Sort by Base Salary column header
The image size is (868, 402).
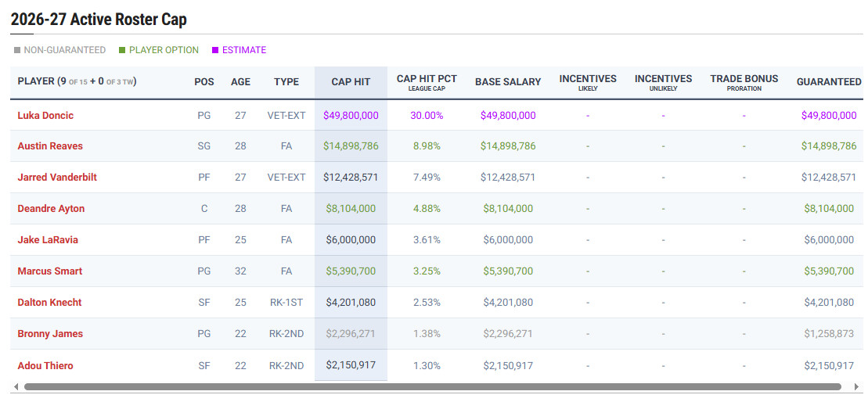508,82
